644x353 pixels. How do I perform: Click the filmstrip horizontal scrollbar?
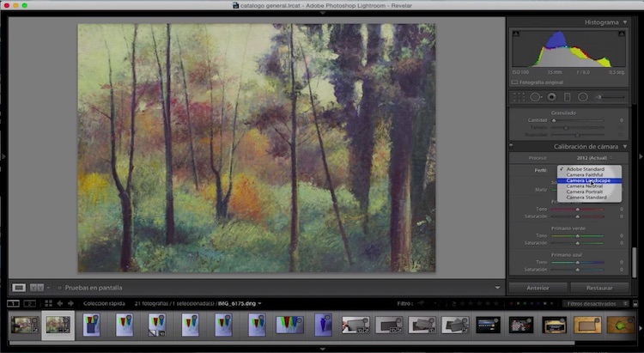[x=292, y=343]
